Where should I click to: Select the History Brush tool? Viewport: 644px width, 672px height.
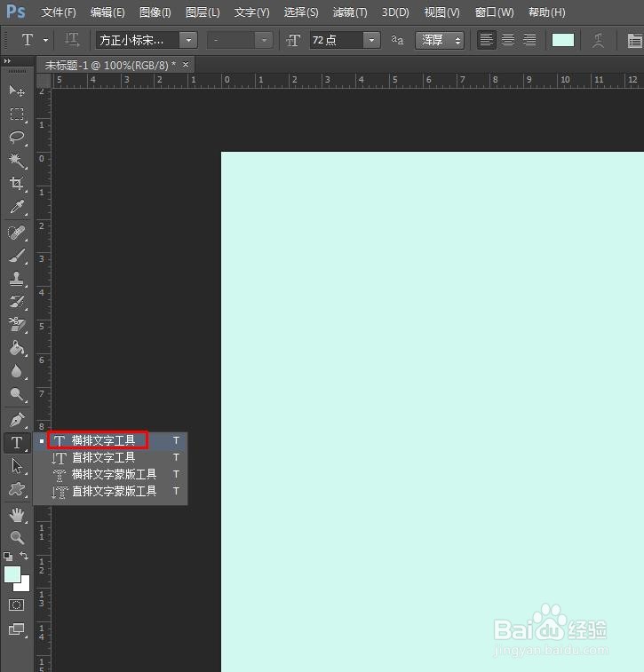tap(17, 302)
